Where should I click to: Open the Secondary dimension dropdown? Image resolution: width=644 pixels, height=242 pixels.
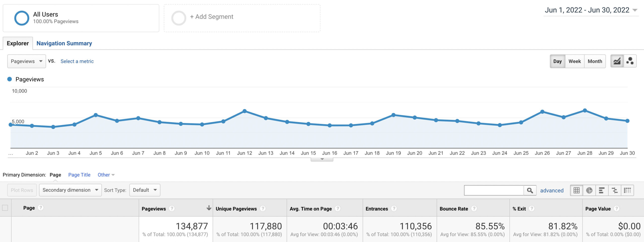tap(70, 190)
